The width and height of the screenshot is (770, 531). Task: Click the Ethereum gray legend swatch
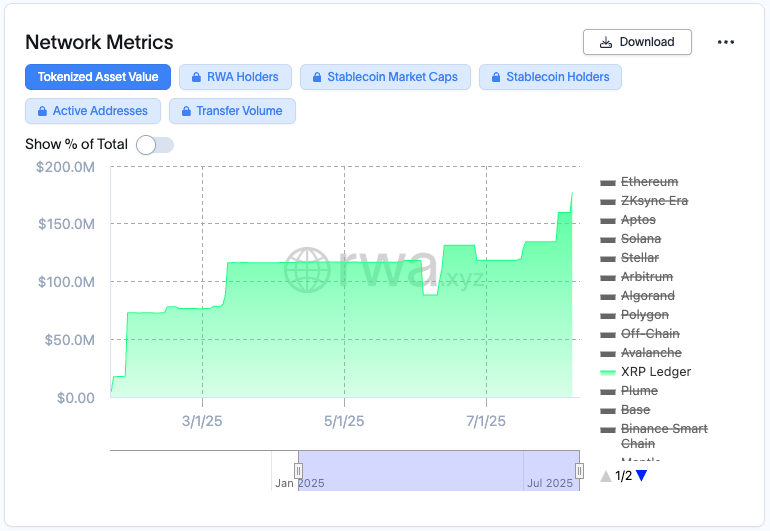click(608, 183)
